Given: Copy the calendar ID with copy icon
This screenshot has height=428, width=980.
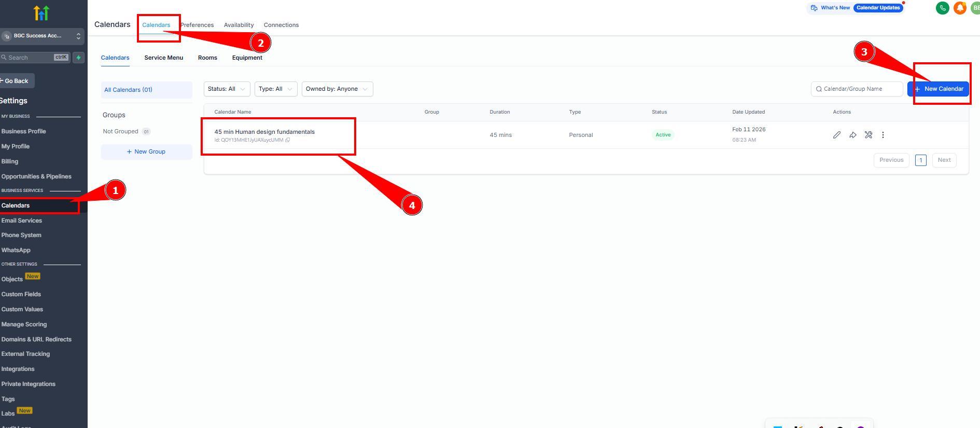Looking at the screenshot, I should point(288,140).
